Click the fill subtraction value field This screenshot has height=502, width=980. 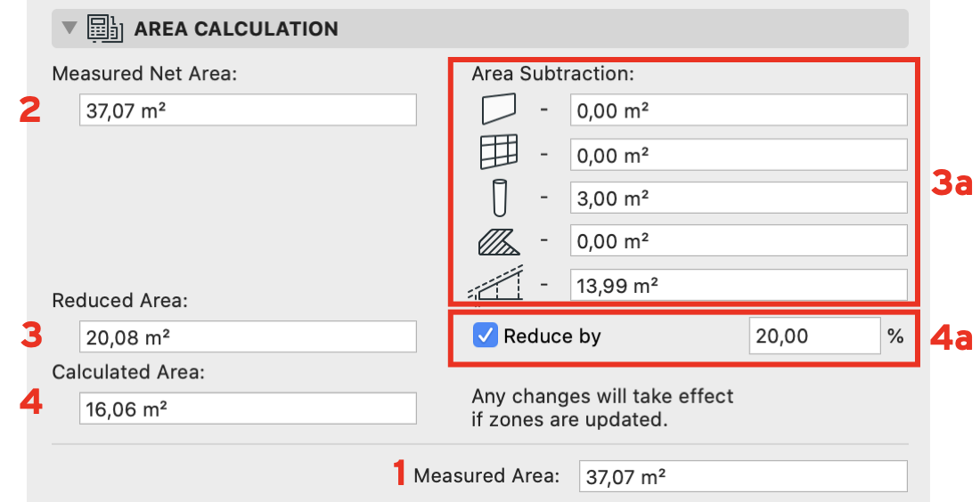point(739,240)
